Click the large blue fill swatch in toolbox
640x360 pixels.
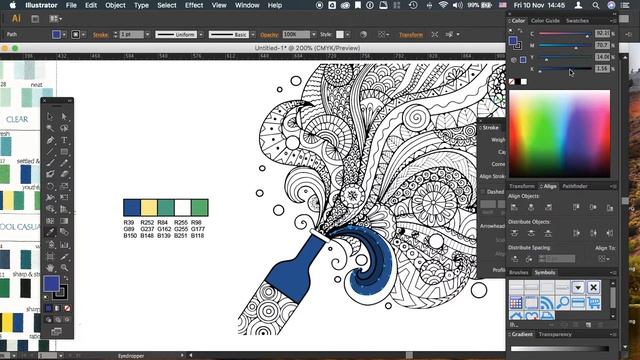51,283
